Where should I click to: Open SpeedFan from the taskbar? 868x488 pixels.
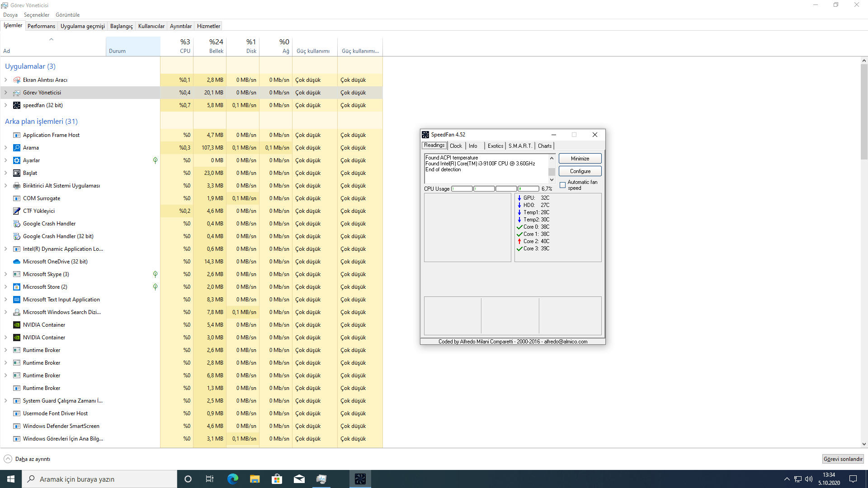pyautogui.click(x=360, y=479)
